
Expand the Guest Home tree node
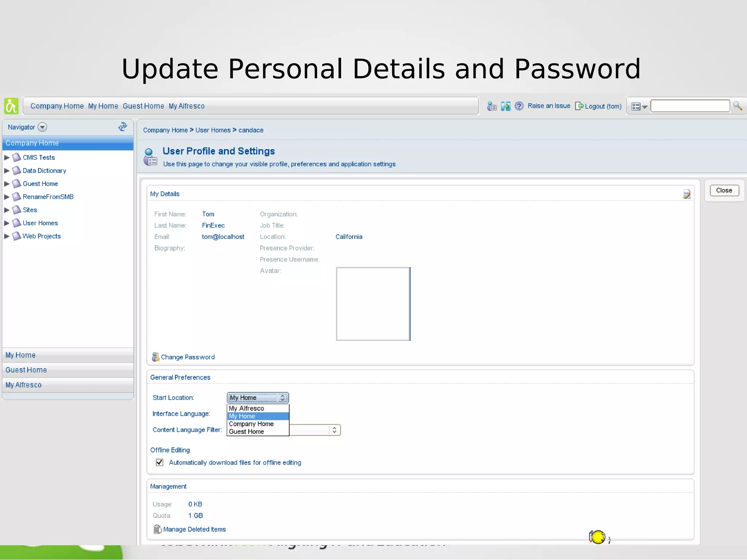[7, 184]
